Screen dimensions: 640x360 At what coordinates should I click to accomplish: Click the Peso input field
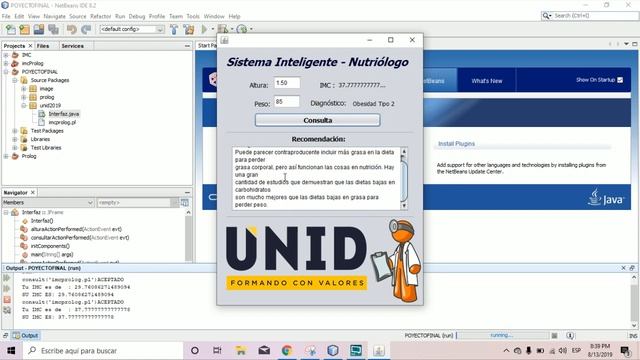(287, 102)
